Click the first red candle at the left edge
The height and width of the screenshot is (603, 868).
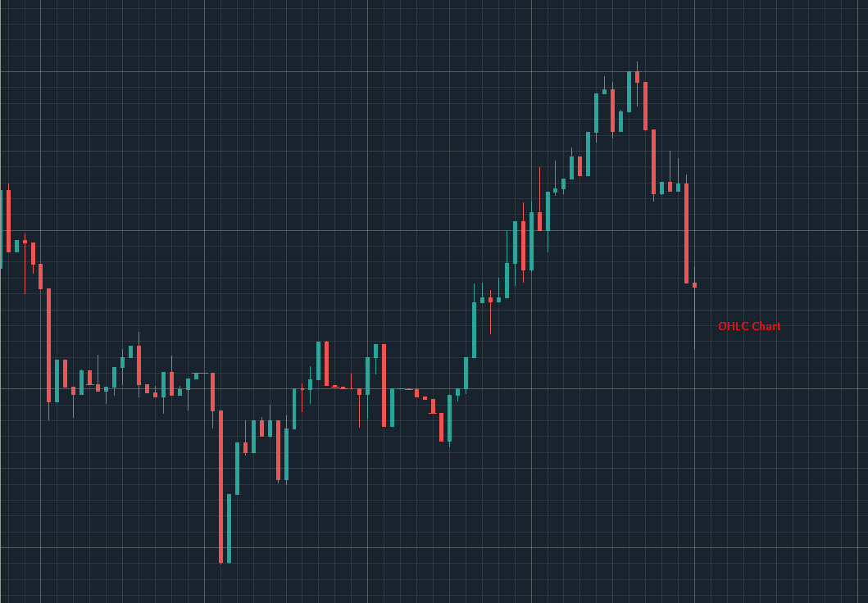8,220
